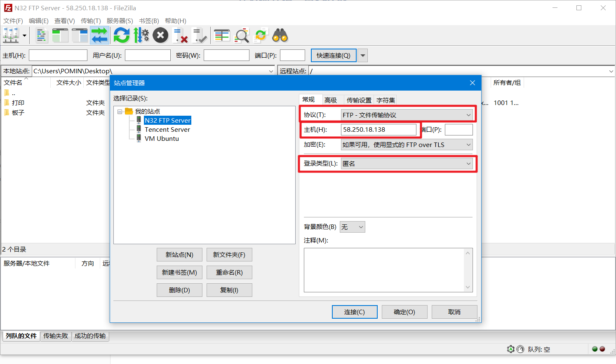Open the 编辑(E) menu
The width and height of the screenshot is (616, 364).
coord(39,21)
